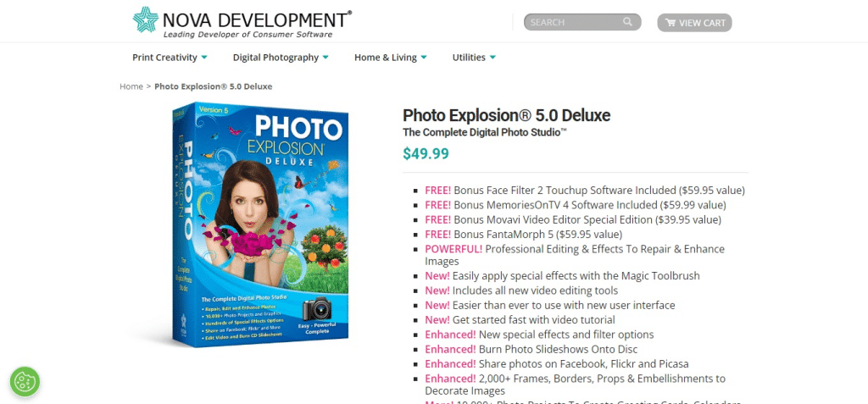
Task: Open the Digital Photography menu
Action: [275, 58]
